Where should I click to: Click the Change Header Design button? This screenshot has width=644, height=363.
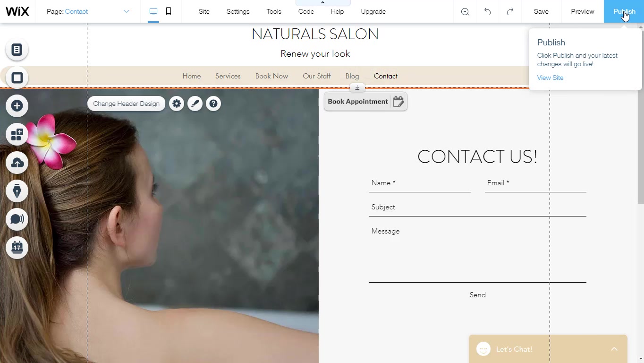tap(126, 104)
